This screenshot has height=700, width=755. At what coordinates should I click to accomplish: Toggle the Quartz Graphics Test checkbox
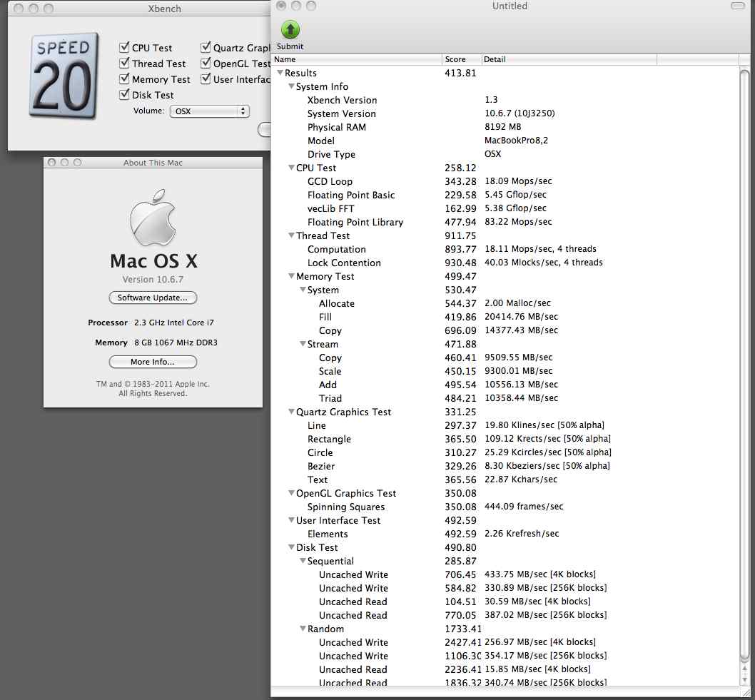(x=206, y=47)
